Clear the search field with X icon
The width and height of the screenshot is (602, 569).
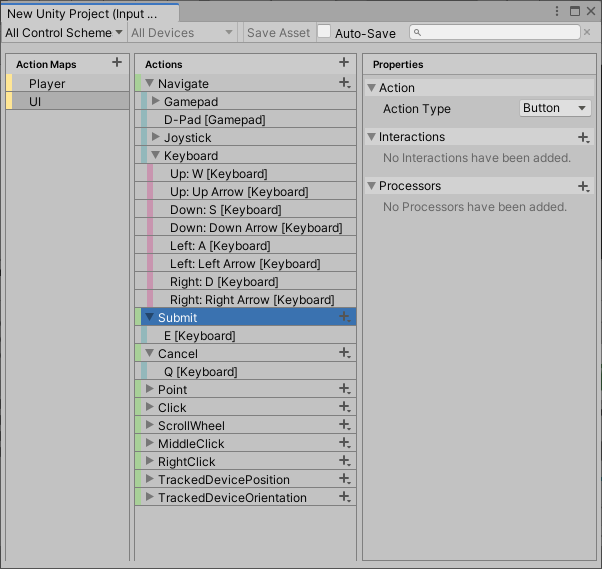[587, 32]
